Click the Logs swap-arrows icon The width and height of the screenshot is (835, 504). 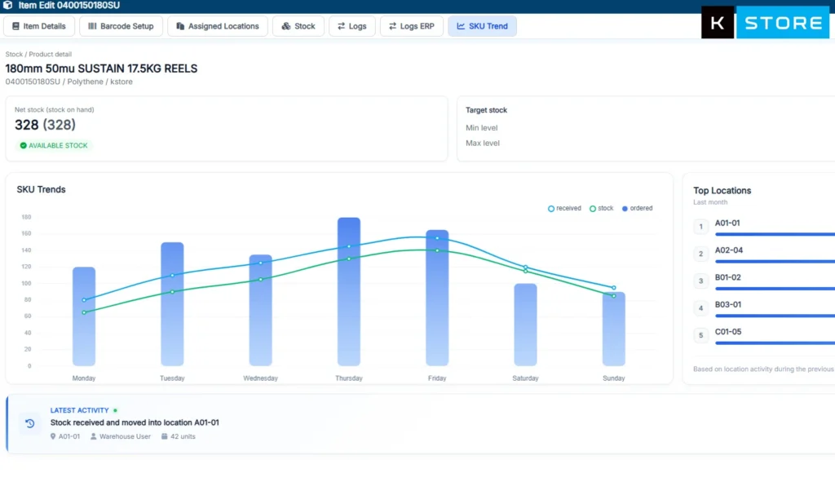pyautogui.click(x=342, y=26)
